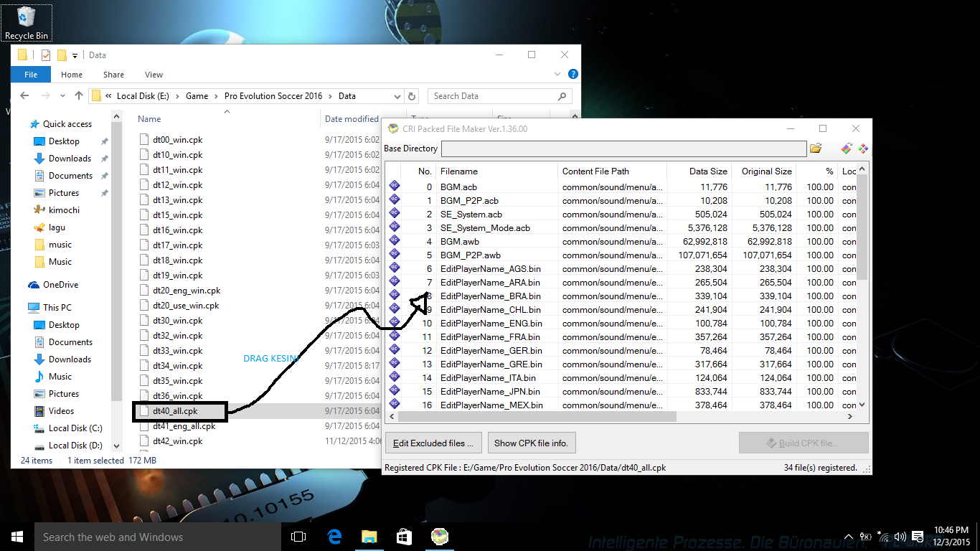Click the Edit Excluded files button
Screen dimensions: 980x551
pos(433,443)
